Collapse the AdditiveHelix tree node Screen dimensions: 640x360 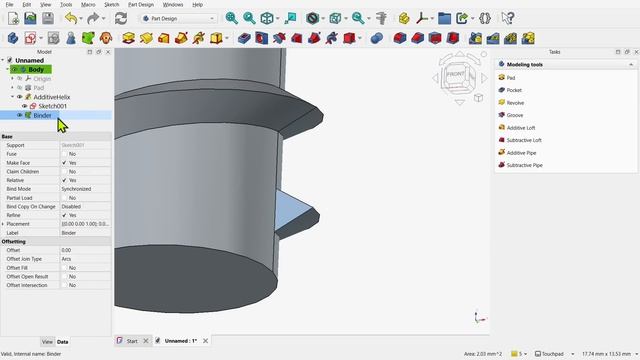coord(13,97)
